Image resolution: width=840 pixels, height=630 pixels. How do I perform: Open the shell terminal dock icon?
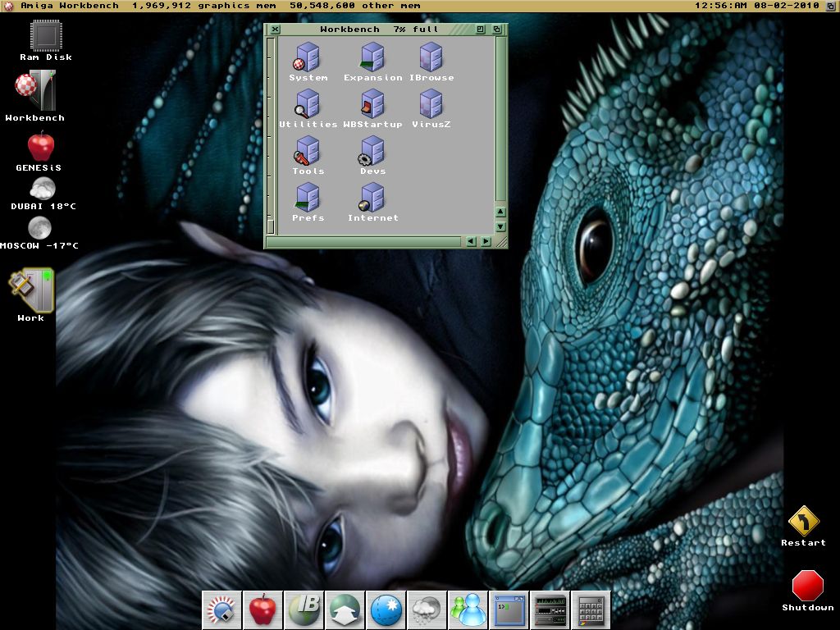(509, 610)
